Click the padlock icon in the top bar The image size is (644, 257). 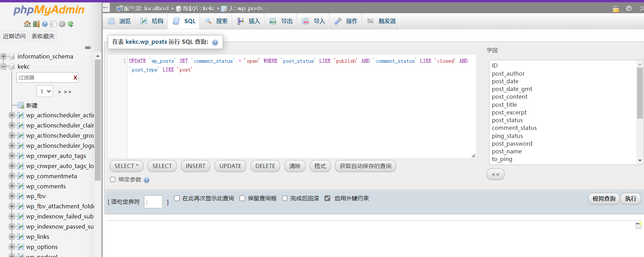(616, 9)
